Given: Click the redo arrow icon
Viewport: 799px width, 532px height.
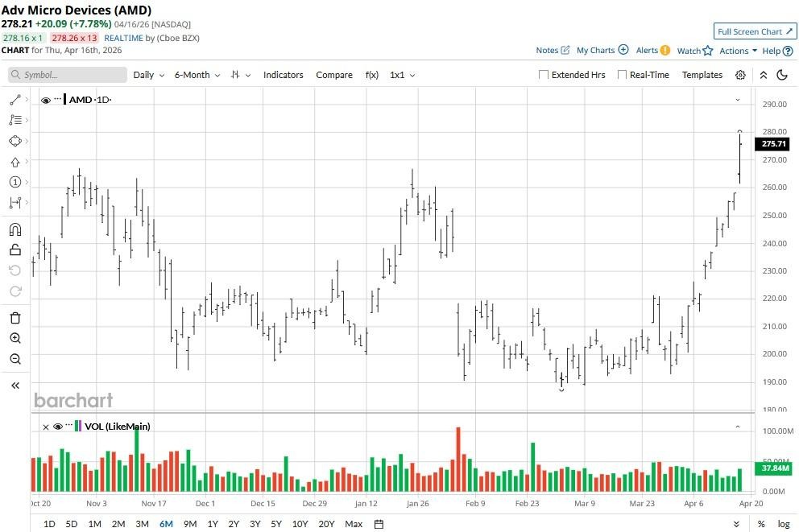Looking at the screenshot, I should pos(14,291).
